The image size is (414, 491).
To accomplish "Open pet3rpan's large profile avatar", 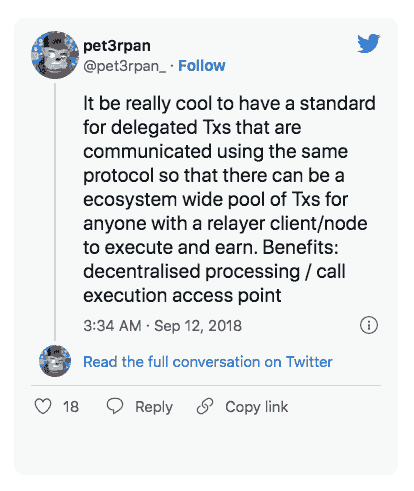I will click(55, 55).
